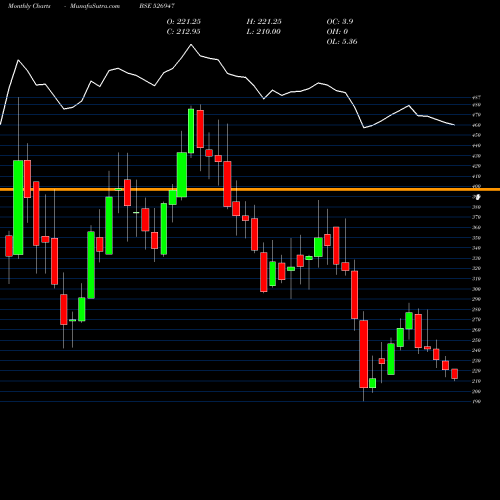Viewport: 500px width, 500px height.
Task: Click the 470 price axis label
Action: click(x=477, y=115)
